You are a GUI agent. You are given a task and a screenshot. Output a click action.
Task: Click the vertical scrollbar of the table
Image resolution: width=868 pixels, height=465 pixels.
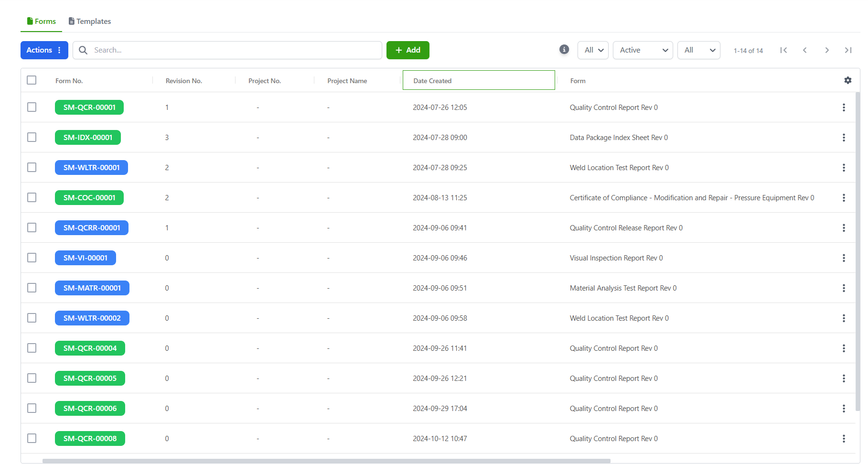(857, 251)
